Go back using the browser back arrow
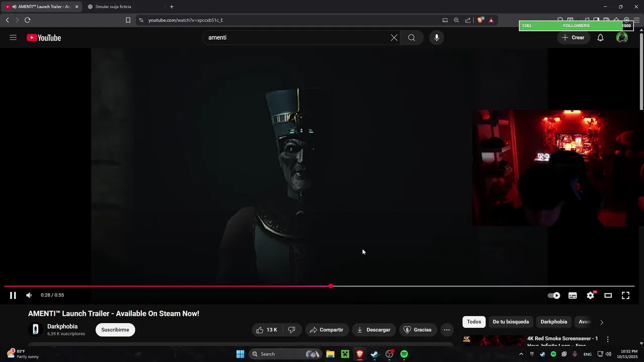644x362 pixels. pyautogui.click(x=7, y=20)
